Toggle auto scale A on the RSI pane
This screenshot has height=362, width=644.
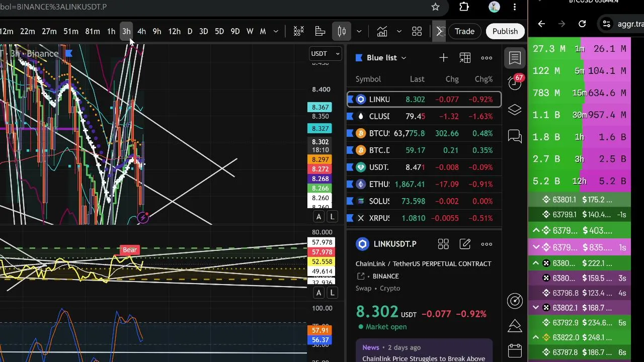click(x=318, y=293)
